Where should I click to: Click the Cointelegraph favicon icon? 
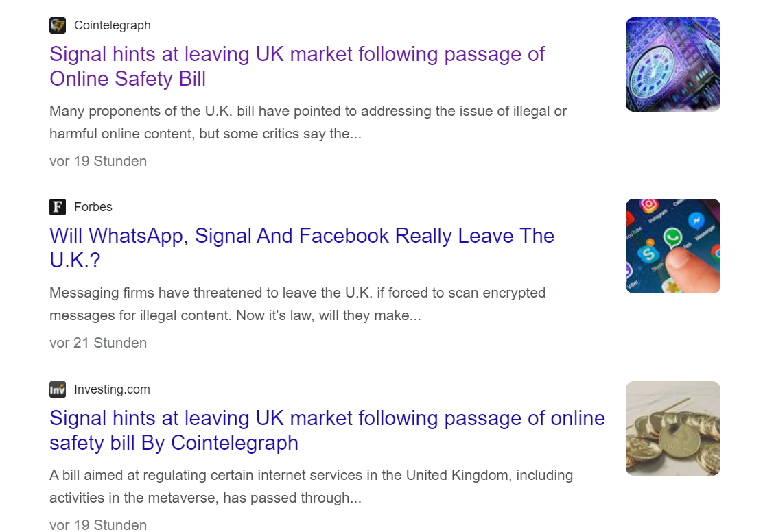pyautogui.click(x=58, y=25)
